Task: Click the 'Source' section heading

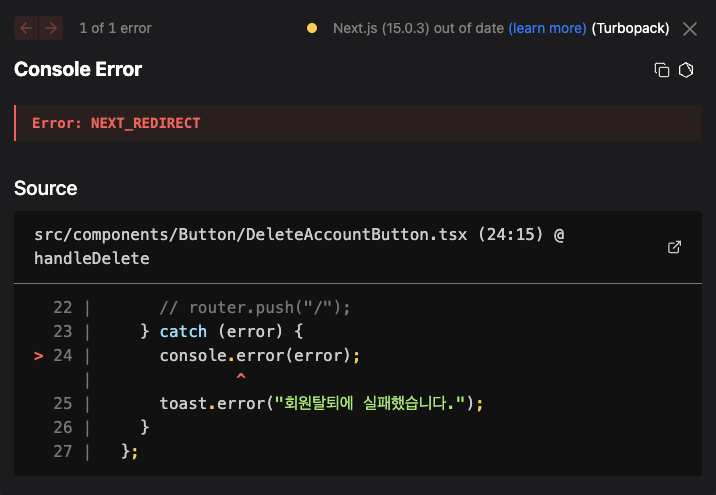Action: coord(46,188)
